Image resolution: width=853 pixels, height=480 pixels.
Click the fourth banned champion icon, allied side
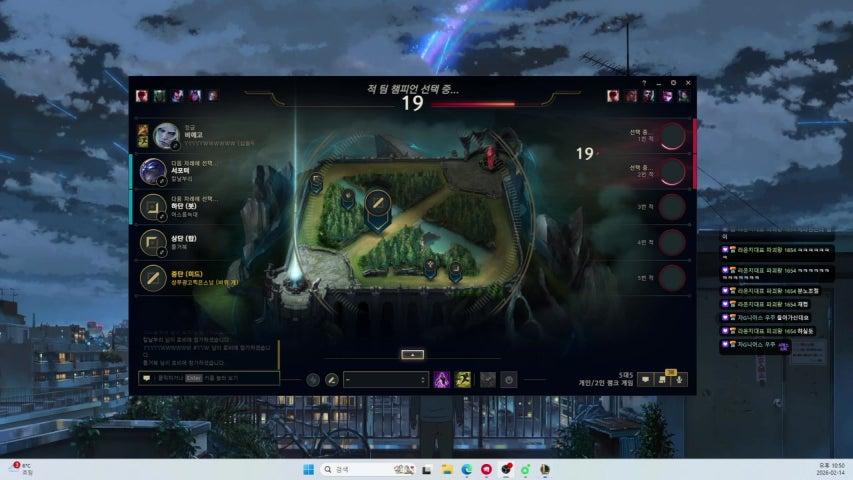coord(195,96)
